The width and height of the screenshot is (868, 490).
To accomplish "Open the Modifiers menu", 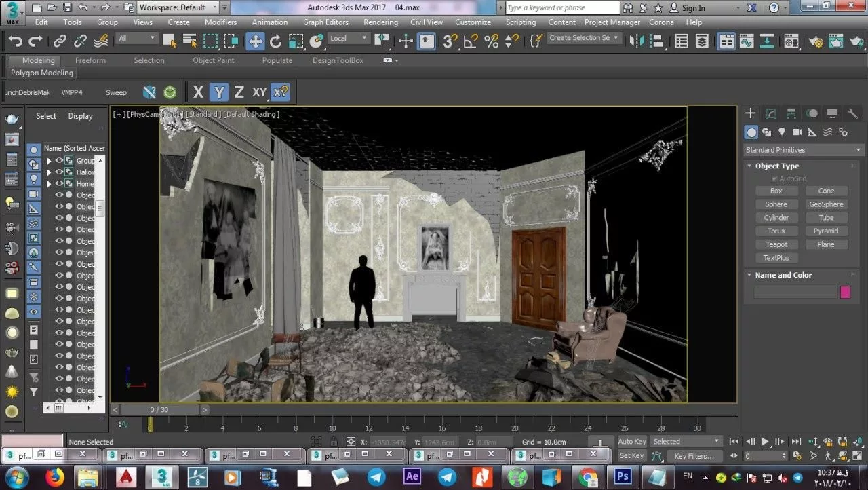I will click(220, 22).
